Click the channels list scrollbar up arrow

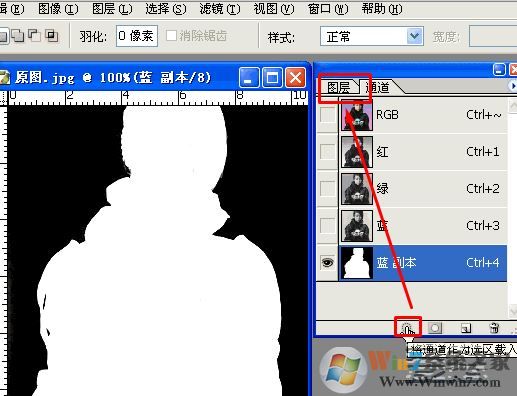(x=513, y=106)
